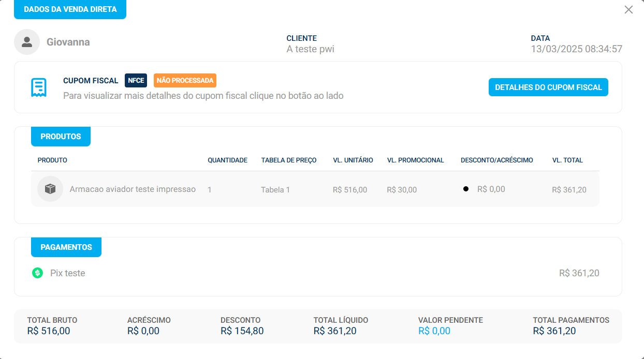Viewport: 644px width, 359px height.
Task: Select the Produtos section tab
Action: pyautogui.click(x=61, y=137)
